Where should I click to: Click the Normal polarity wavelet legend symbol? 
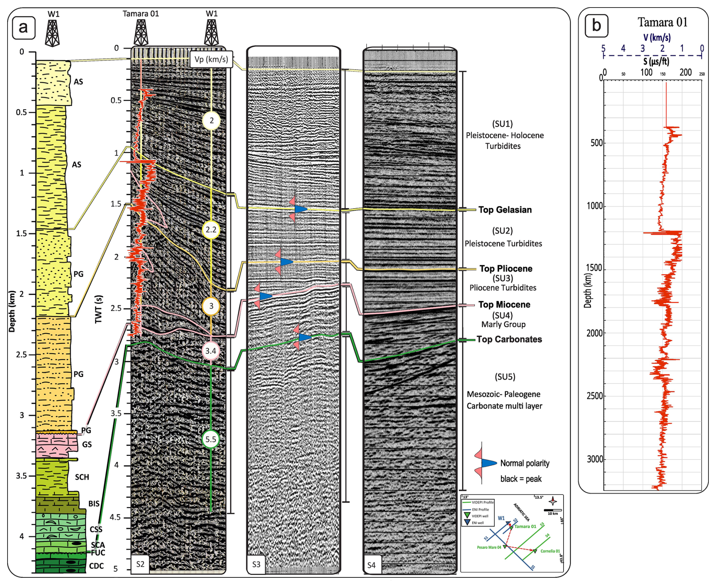coord(485,463)
